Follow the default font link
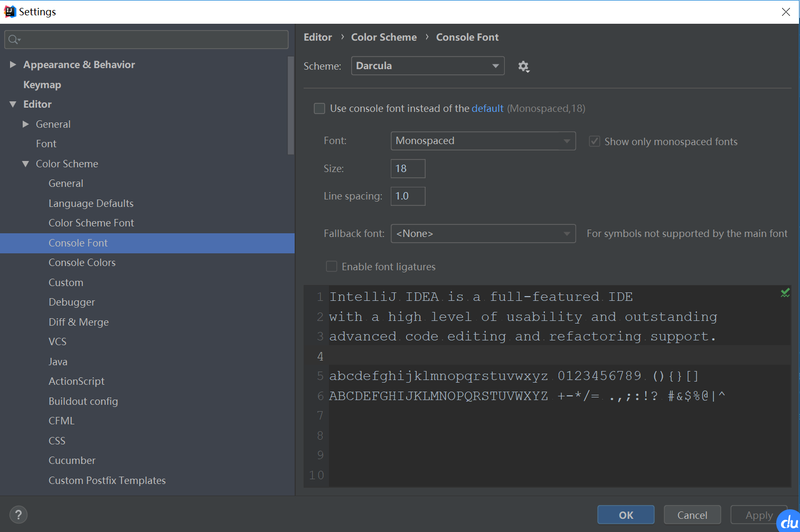The width and height of the screenshot is (800, 532). [487, 109]
